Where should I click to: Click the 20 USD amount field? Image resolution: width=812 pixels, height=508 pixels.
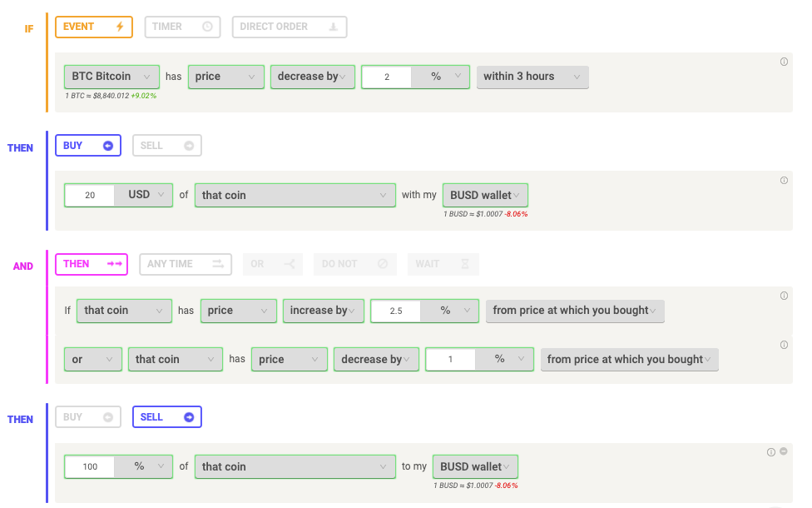(90, 196)
